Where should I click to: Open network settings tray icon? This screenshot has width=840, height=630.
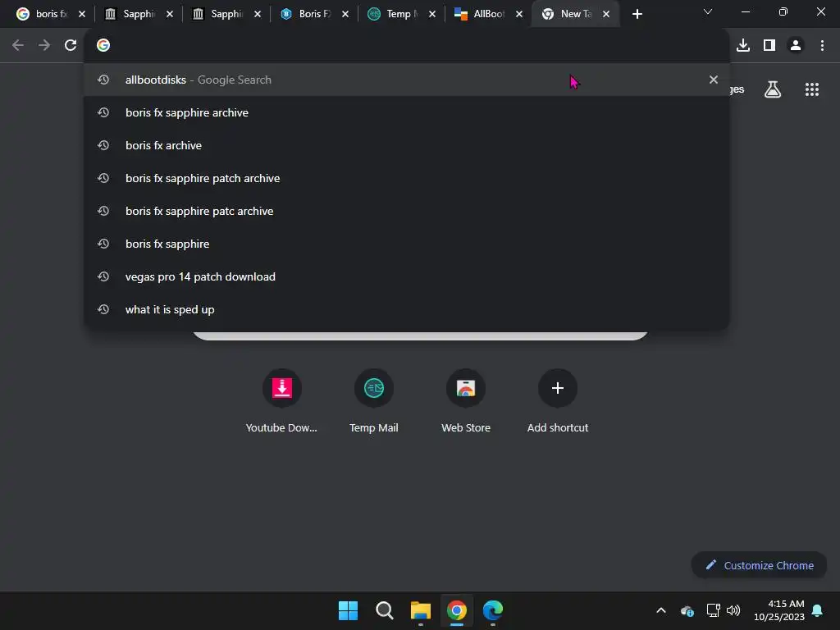coord(713,610)
